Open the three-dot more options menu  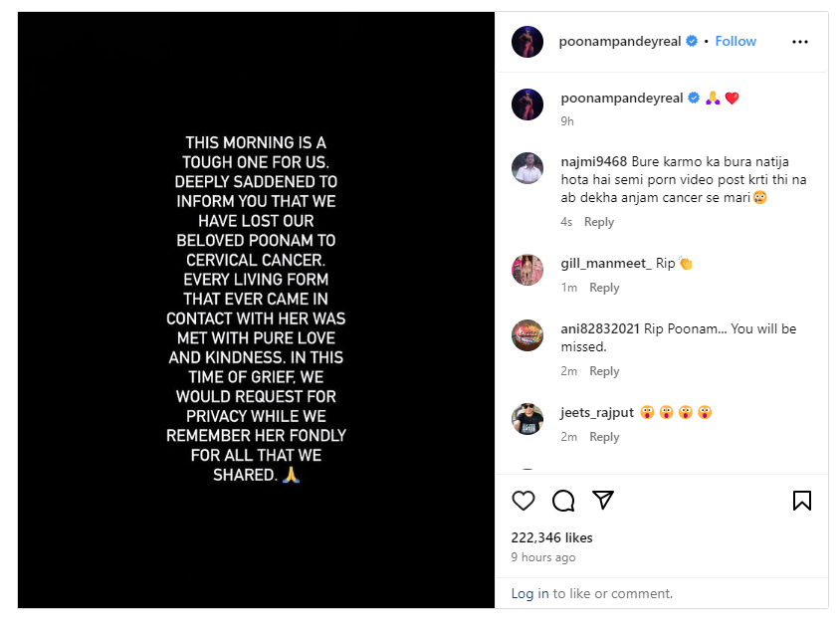(x=800, y=42)
